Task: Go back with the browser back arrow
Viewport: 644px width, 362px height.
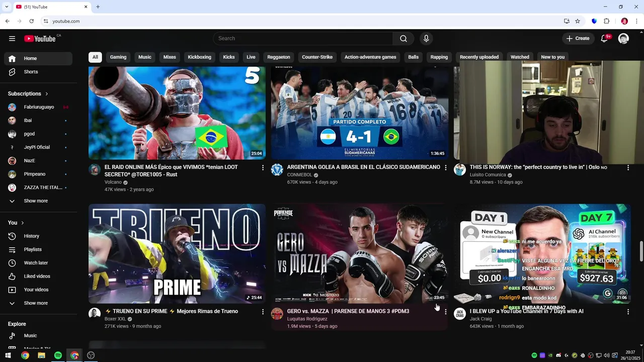Action: tap(7, 21)
